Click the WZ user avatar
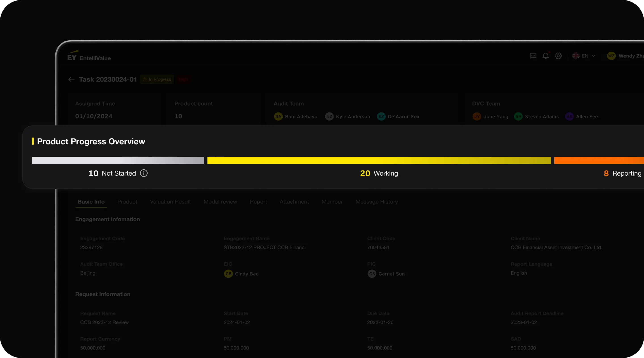The image size is (644, 358). pos(611,56)
